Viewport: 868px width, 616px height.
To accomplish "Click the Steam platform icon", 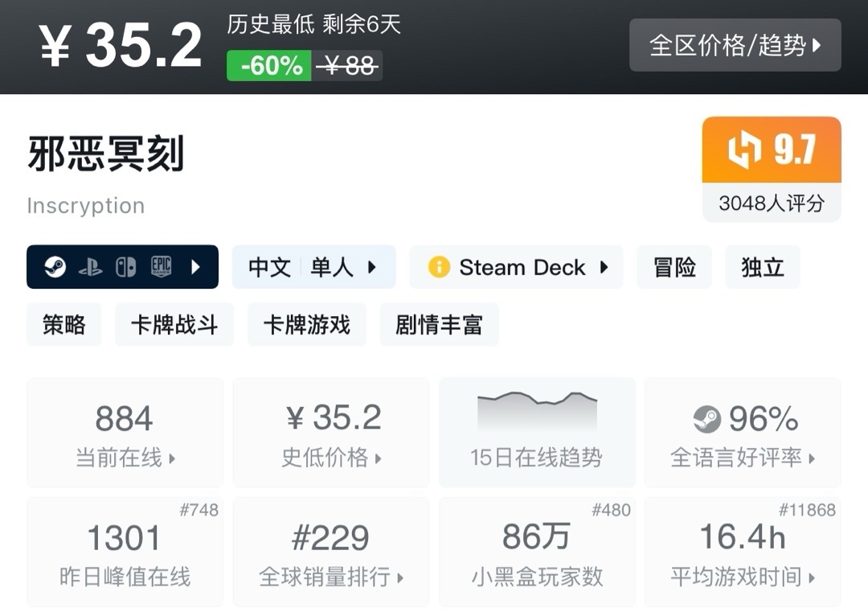I will click(55, 267).
